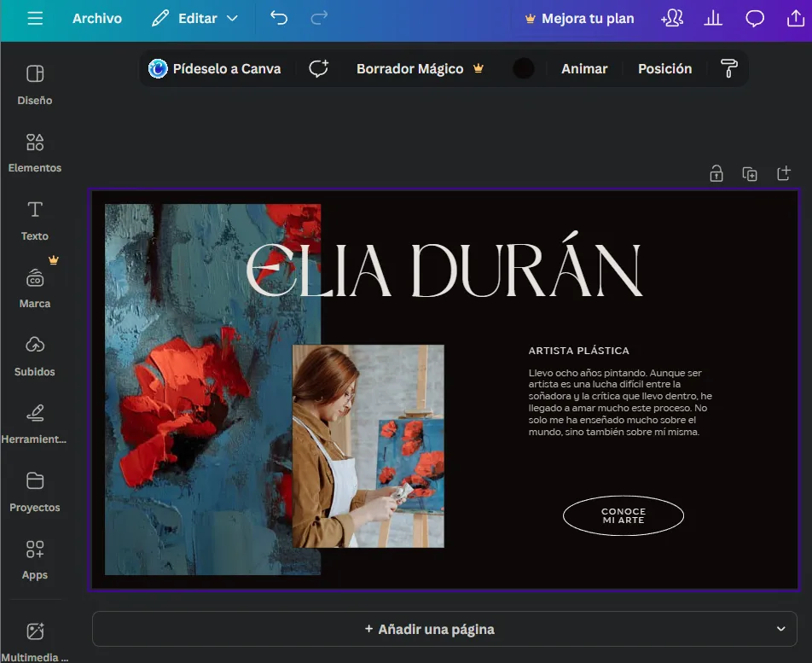The image size is (812, 663).
Task: Open the Apps panel
Action: [34, 558]
